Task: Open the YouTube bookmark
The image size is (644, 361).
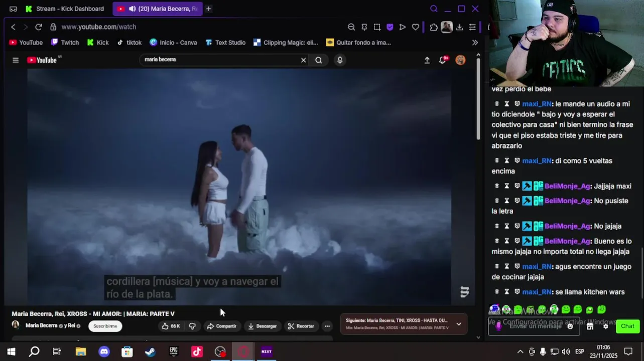Action: pyautogui.click(x=26, y=43)
